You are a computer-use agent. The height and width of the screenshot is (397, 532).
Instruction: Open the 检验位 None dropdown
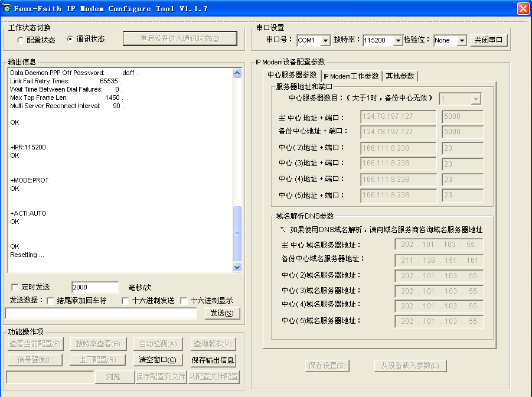tap(461, 41)
